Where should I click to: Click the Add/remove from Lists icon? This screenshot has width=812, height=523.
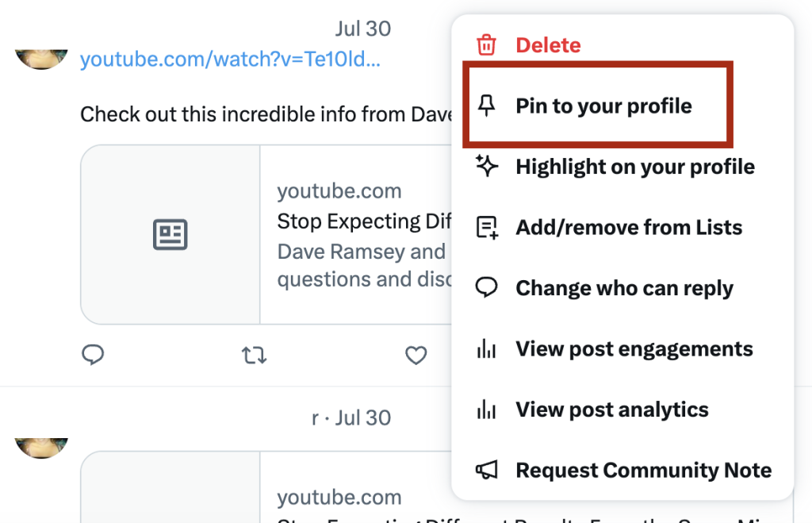(486, 228)
